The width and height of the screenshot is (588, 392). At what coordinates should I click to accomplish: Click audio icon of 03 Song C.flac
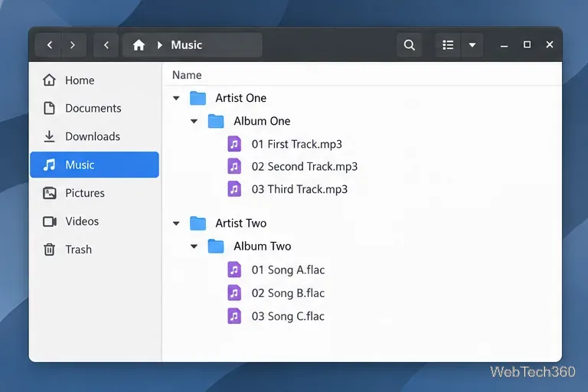234,316
